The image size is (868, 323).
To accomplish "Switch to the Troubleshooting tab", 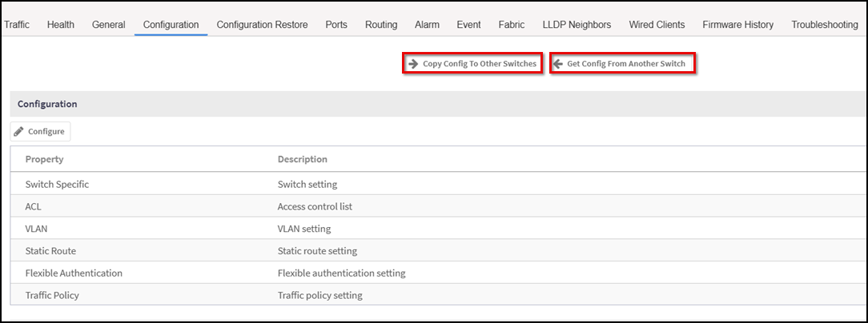I will point(825,24).
